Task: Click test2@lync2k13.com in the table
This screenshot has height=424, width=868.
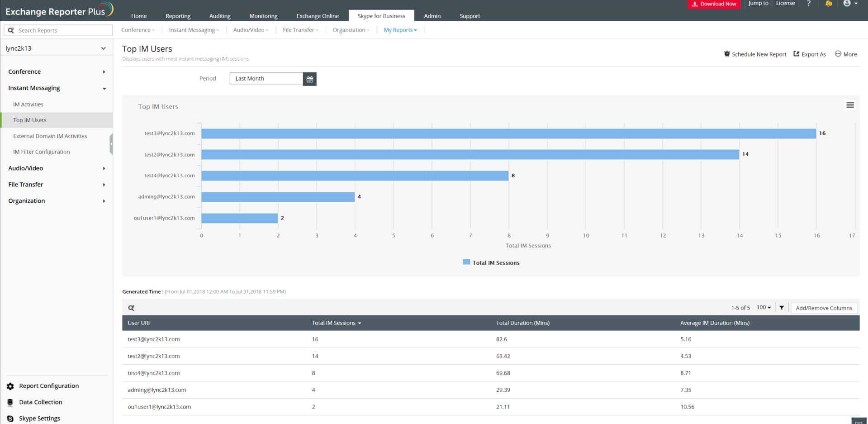Action: (x=154, y=356)
